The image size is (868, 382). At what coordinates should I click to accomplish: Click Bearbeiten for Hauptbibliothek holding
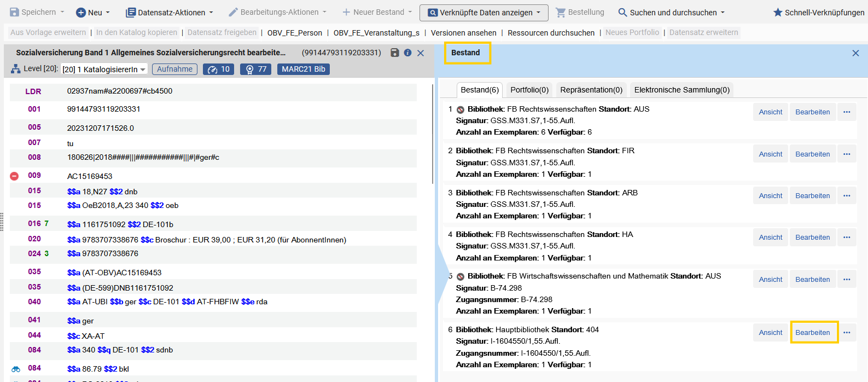813,332
